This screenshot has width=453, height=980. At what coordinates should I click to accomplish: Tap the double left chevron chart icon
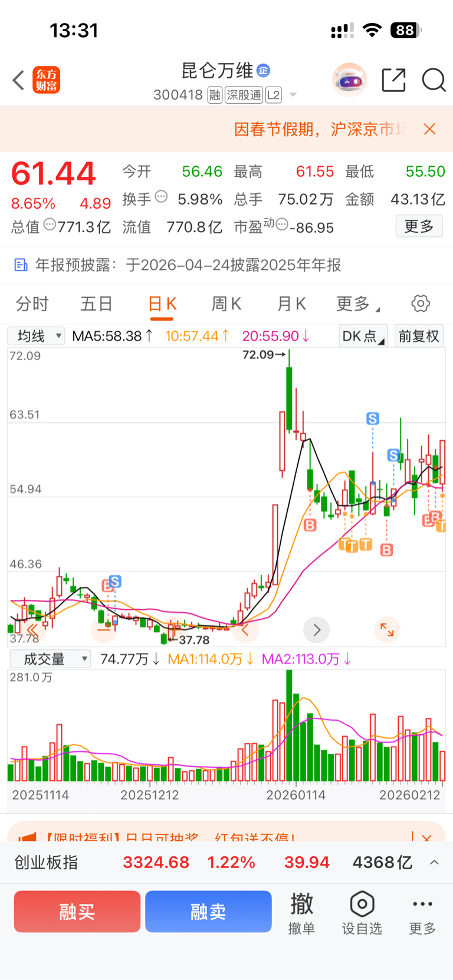32,630
